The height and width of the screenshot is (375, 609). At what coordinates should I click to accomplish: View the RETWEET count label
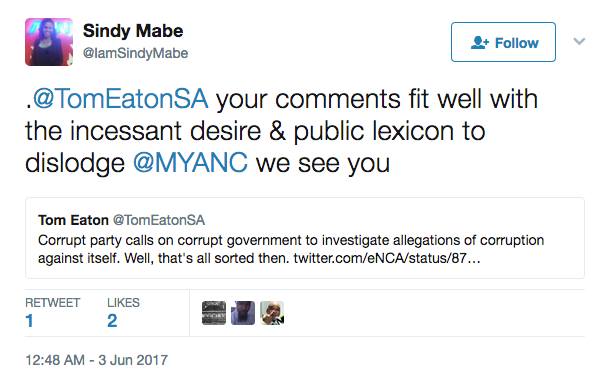pyautogui.click(x=52, y=303)
